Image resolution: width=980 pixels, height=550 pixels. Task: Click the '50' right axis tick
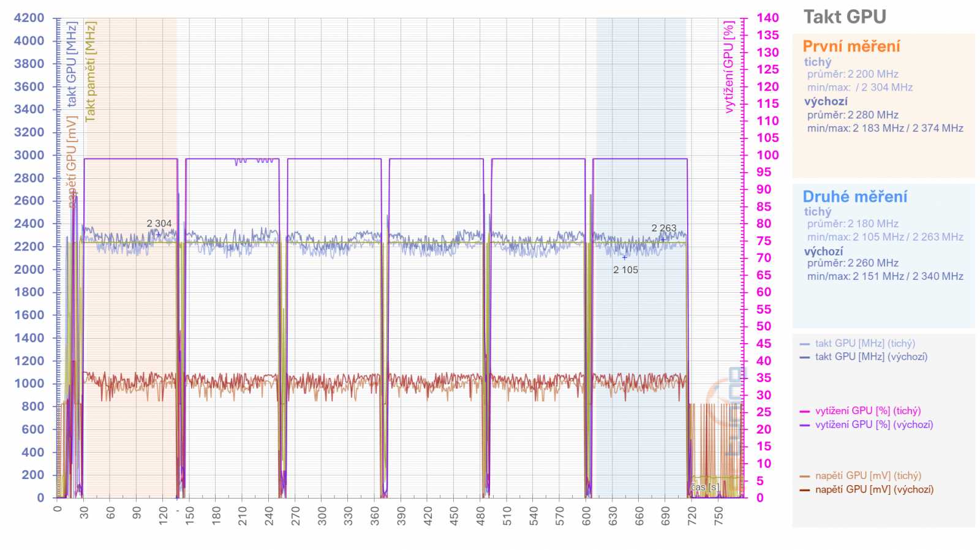[764, 326]
